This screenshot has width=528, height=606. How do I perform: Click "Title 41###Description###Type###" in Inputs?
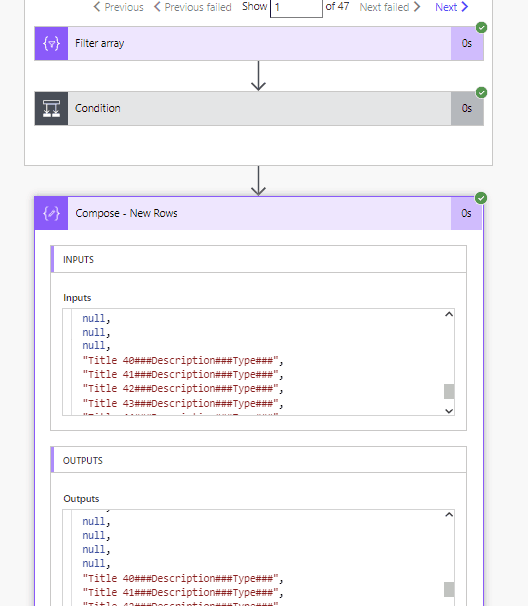(183, 374)
